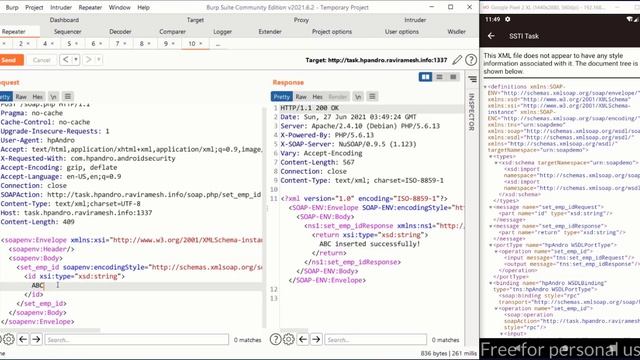640x360 pixels.
Task: Open User options tab
Action: click(402, 31)
